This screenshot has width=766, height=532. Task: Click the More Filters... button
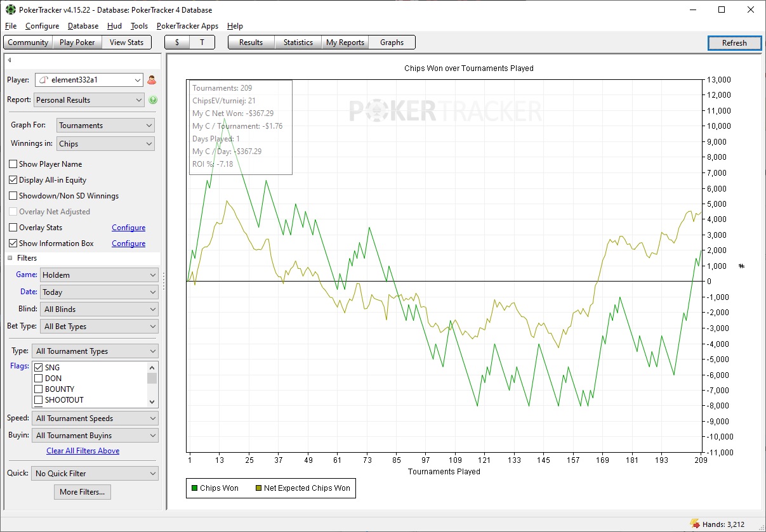click(x=82, y=492)
